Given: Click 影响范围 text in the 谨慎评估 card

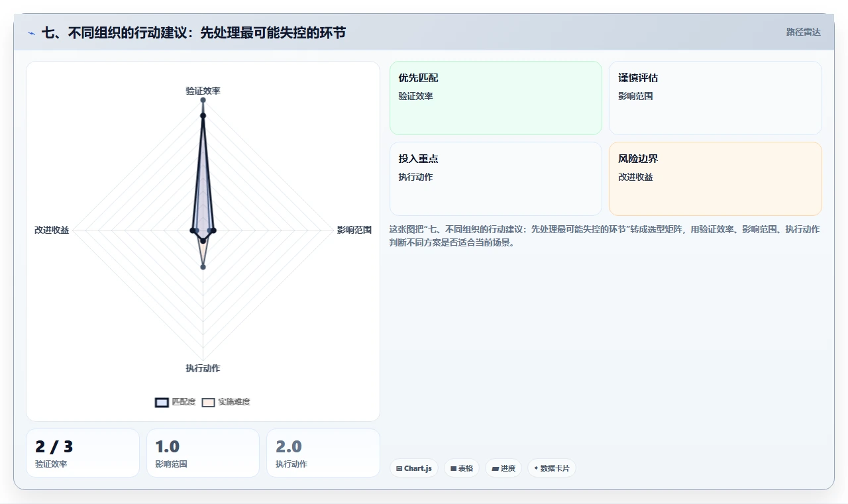Looking at the screenshot, I should pyautogui.click(x=635, y=96).
